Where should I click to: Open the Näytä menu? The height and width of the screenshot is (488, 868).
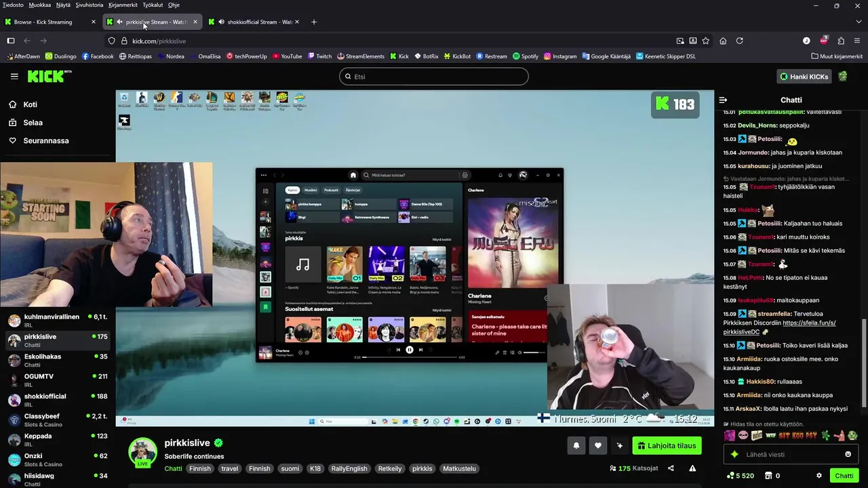(x=63, y=5)
